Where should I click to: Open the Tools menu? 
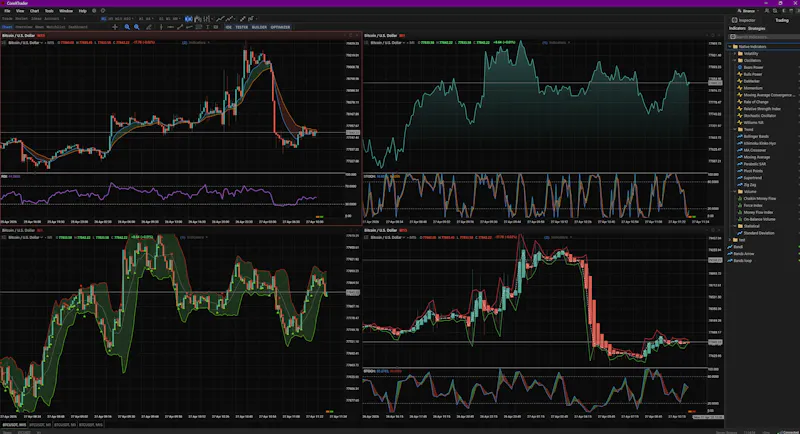click(49, 11)
